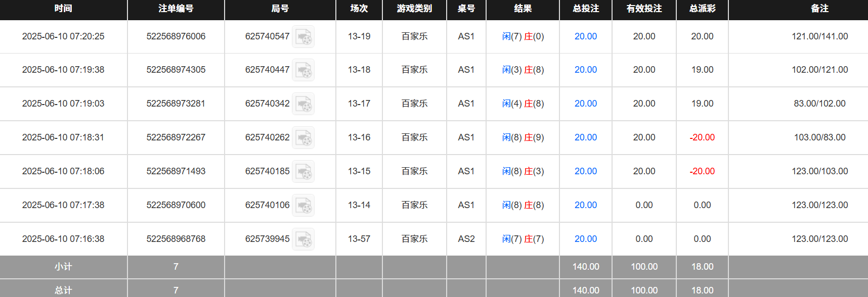The image size is (868, 297).
Task: Click the 总派彩 column header
Action: click(702, 9)
